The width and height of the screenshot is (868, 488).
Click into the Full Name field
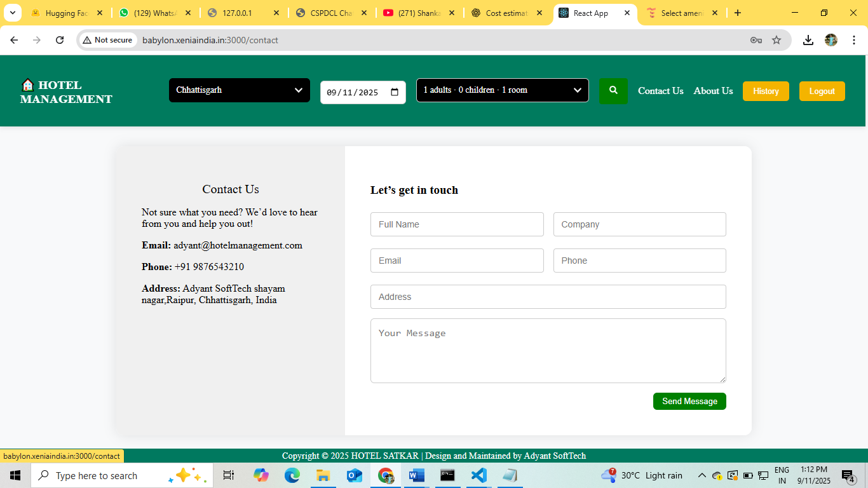[x=457, y=224]
